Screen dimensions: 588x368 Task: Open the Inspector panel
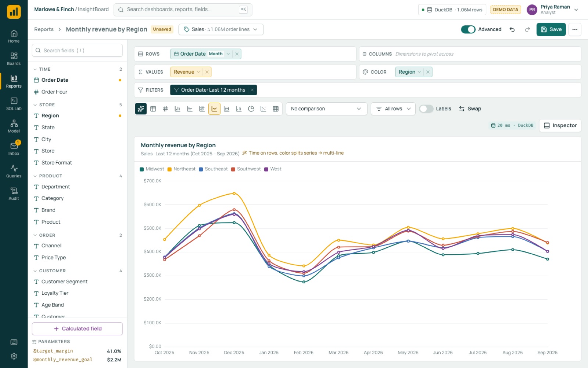tap(560, 125)
